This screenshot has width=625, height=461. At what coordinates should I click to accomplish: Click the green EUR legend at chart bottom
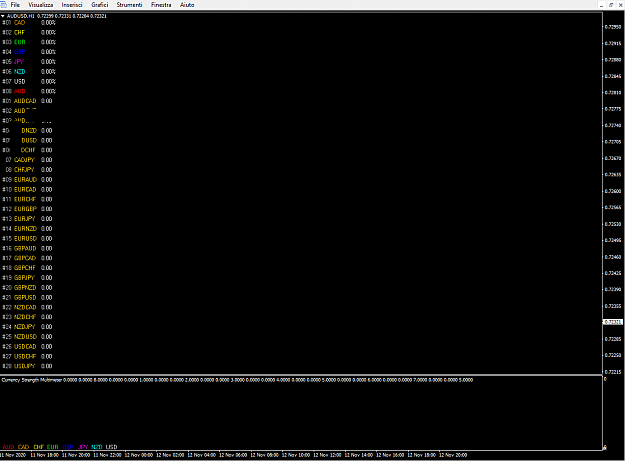tap(53, 447)
